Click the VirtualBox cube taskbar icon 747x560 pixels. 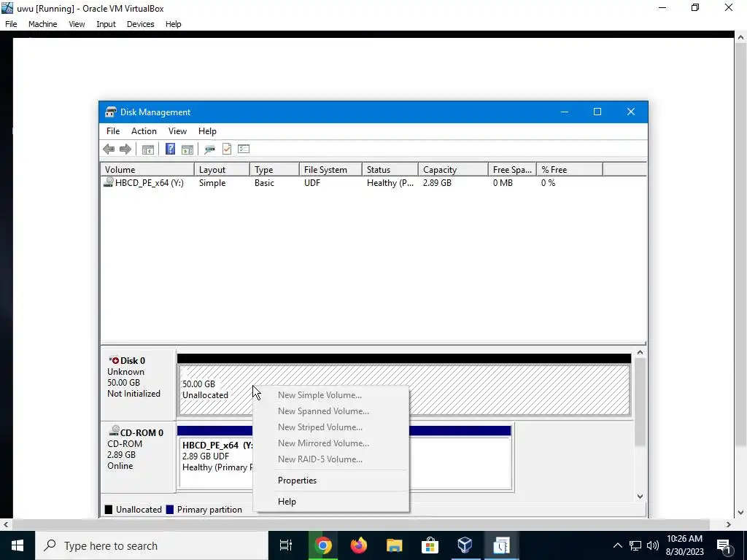pos(465,545)
